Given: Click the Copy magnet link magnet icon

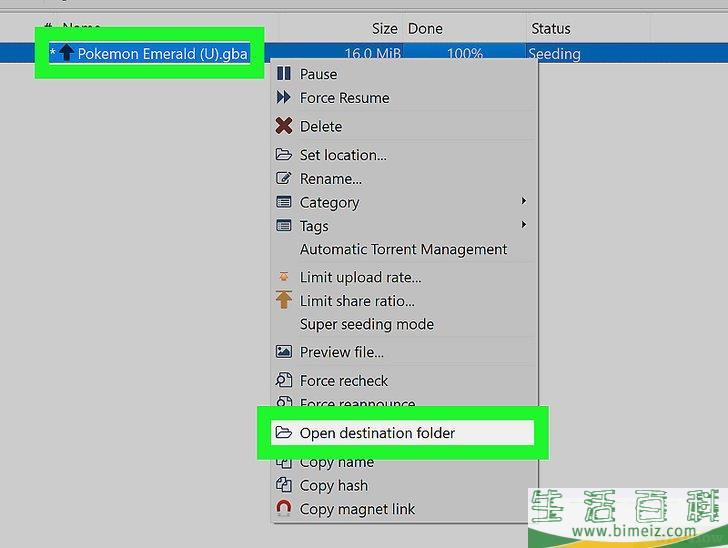Looking at the screenshot, I should [283, 509].
